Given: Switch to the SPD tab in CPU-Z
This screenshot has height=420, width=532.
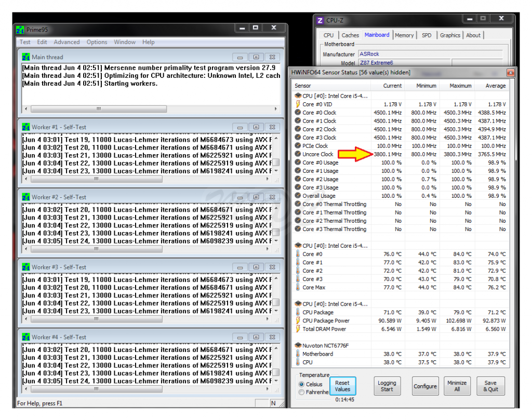Looking at the screenshot, I should tap(426, 35).
